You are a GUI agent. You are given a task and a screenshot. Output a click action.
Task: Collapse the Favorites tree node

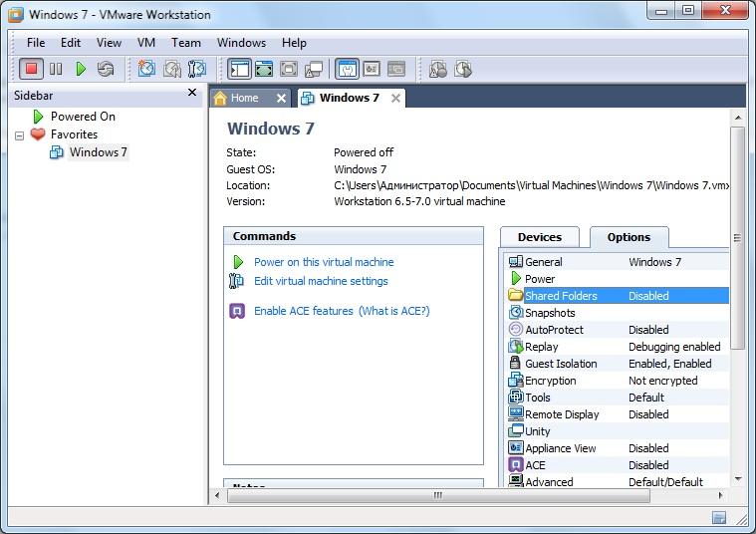[x=19, y=134]
